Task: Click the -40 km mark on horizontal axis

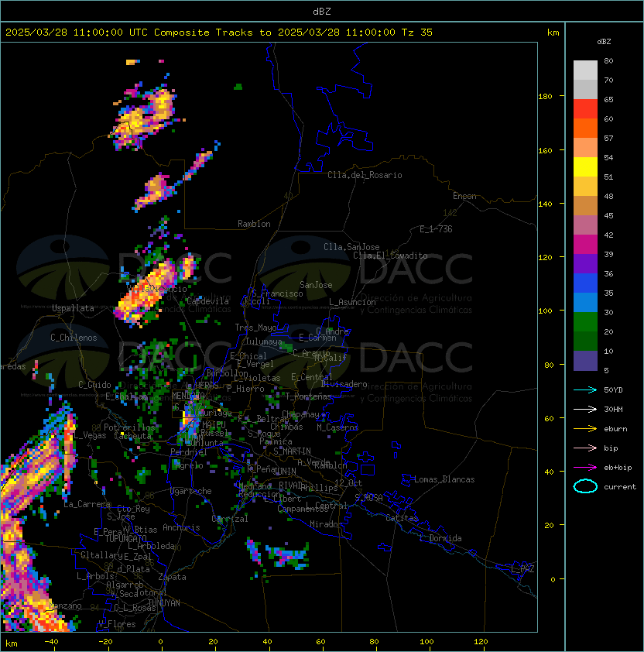Action: tap(51, 642)
